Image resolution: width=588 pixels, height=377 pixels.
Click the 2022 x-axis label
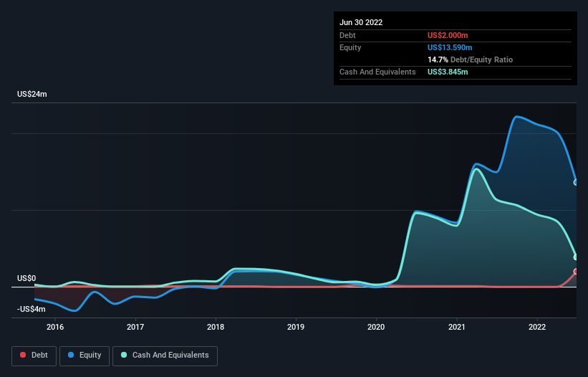pyautogui.click(x=537, y=327)
